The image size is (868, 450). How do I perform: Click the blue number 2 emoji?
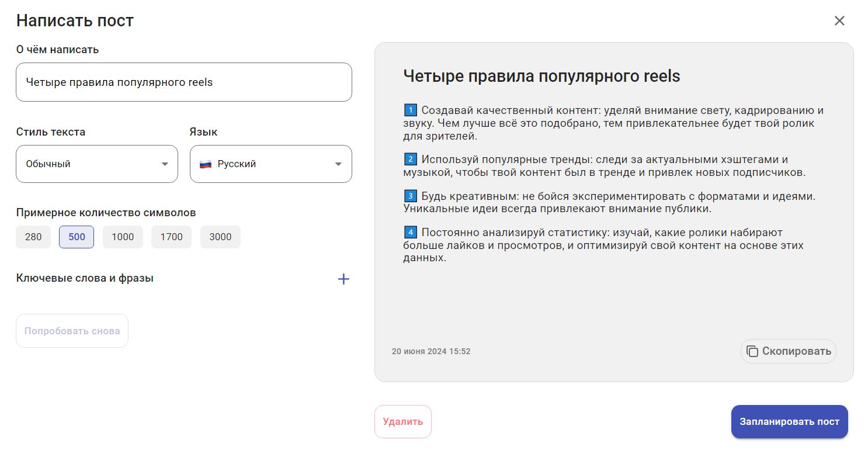click(x=410, y=159)
